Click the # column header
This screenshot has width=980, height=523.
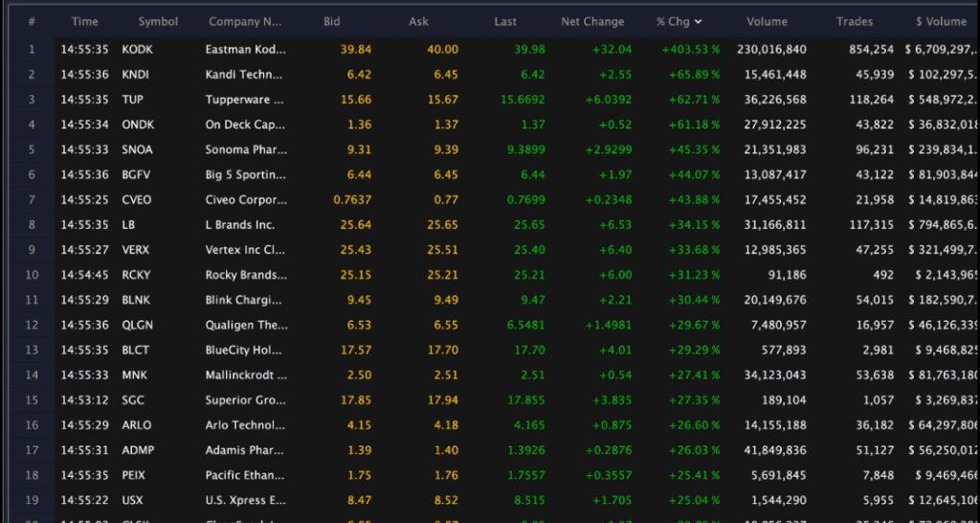[x=32, y=22]
